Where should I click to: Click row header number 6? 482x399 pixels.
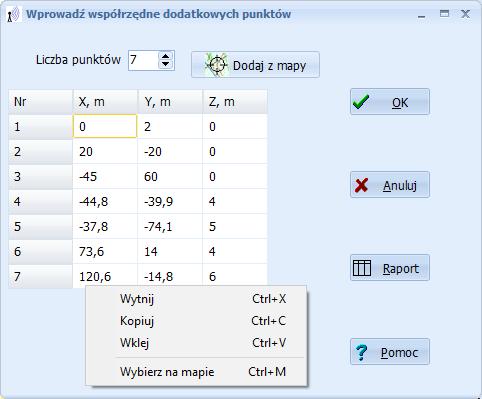coord(41,251)
